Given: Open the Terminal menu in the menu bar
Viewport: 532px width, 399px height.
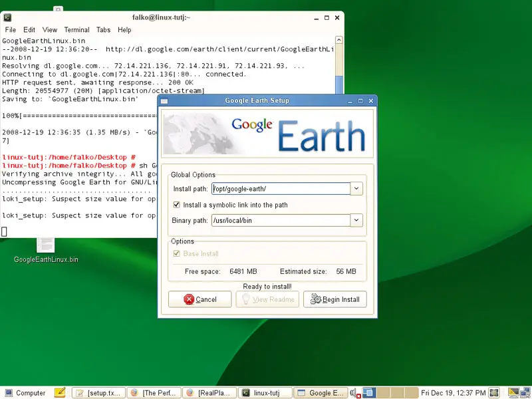Looking at the screenshot, I should [x=76, y=30].
